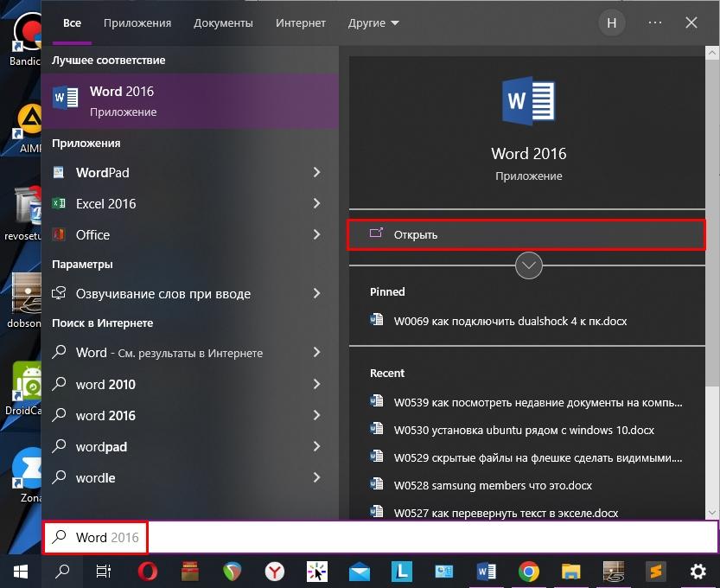
Task: Click the narrator settings icon for Озвучивание слов
Action: (59, 293)
